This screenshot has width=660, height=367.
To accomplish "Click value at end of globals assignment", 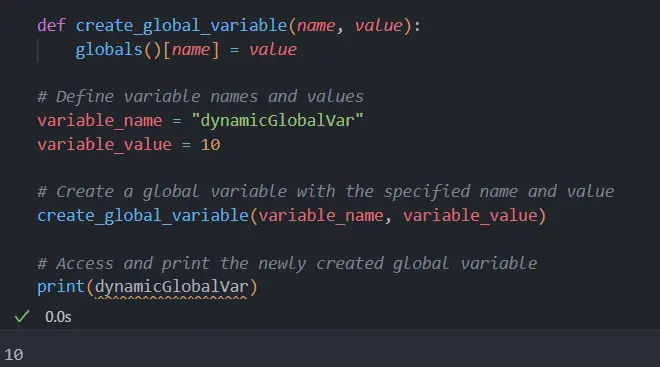I will tap(273, 50).
